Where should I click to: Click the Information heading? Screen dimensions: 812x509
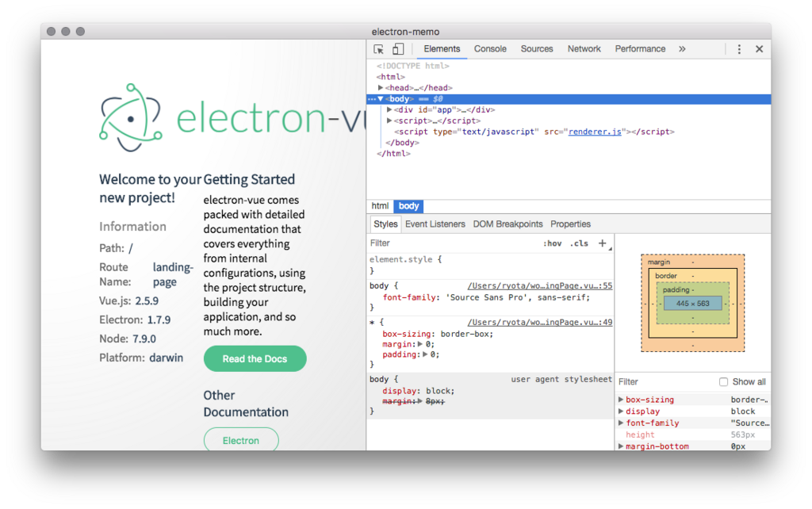[x=132, y=227]
